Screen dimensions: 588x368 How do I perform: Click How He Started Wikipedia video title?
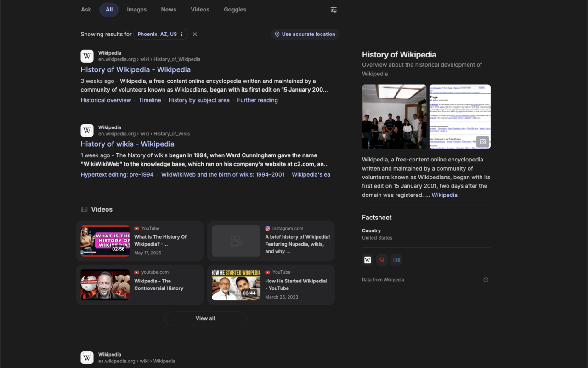click(296, 285)
